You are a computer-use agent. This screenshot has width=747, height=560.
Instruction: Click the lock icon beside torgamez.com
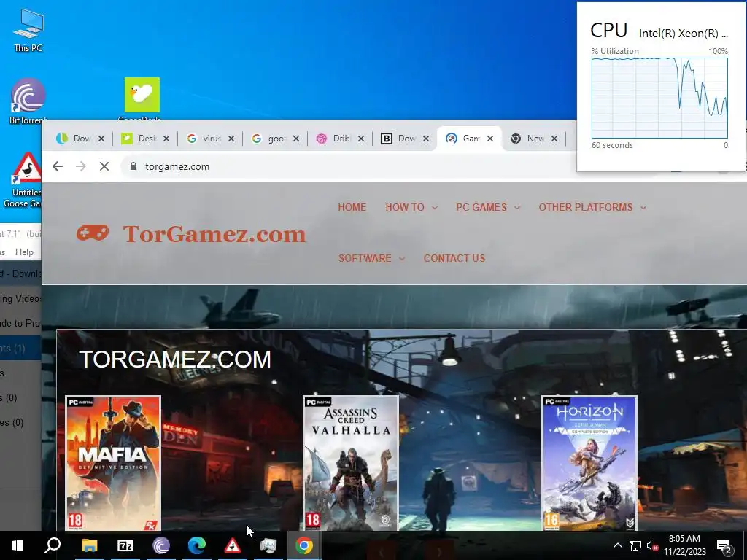[133, 166]
